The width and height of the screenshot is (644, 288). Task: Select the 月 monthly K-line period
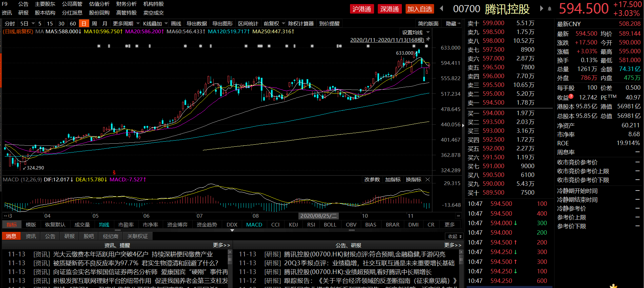coord(105,23)
